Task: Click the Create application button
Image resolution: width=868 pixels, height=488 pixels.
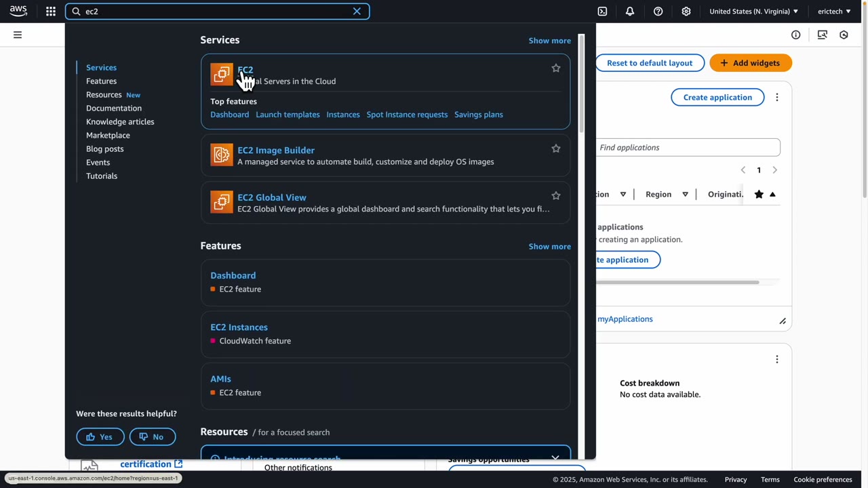Action: [717, 98]
